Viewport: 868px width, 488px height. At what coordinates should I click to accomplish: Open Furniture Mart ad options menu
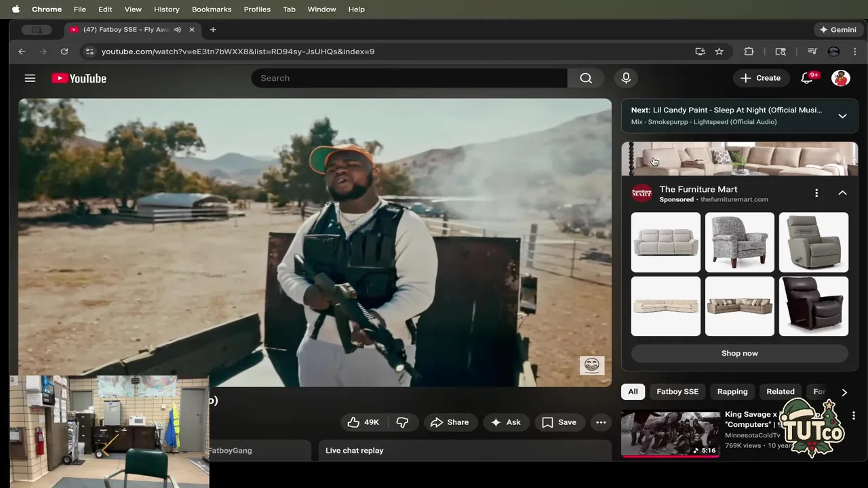click(816, 193)
